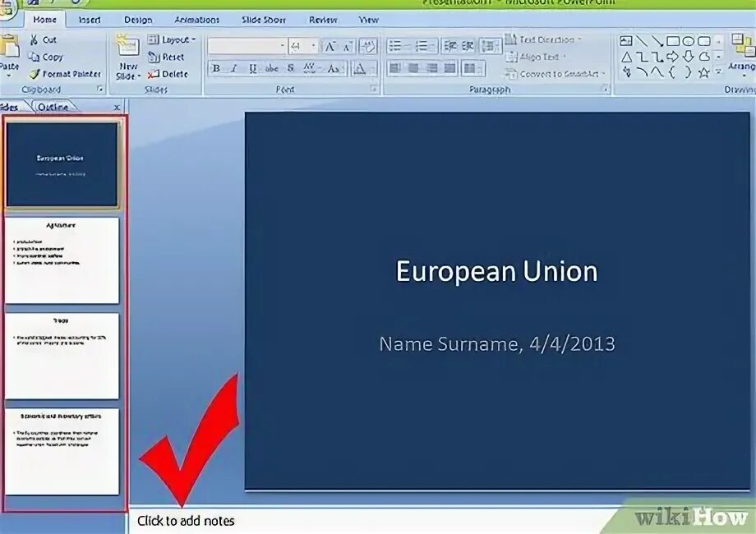The image size is (756, 534).
Task: Click the 'Name Surname, 4/4/2013' subtitle
Action: pyautogui.click(x=496, y=344)
